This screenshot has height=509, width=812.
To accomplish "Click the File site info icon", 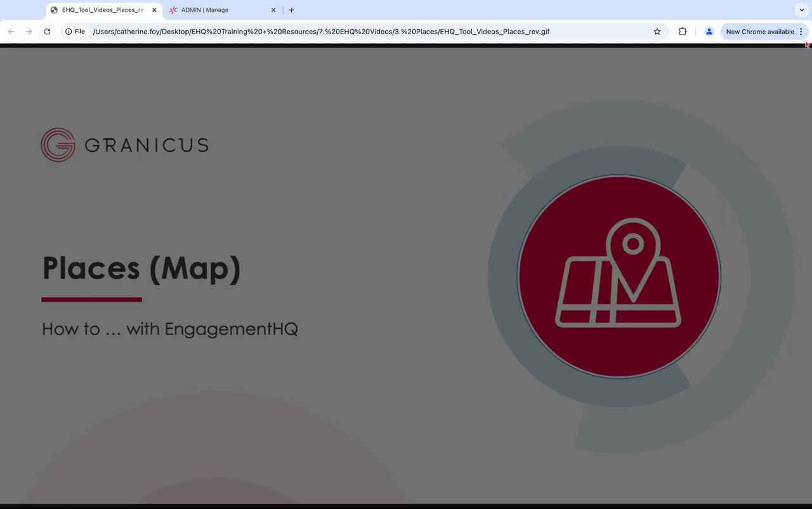I will 75,31.
